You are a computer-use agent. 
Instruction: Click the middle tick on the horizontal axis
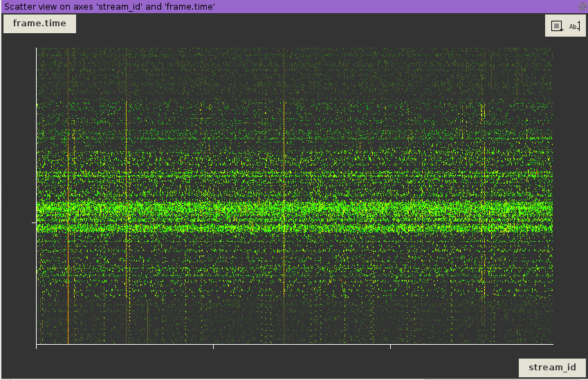(213, 346)
